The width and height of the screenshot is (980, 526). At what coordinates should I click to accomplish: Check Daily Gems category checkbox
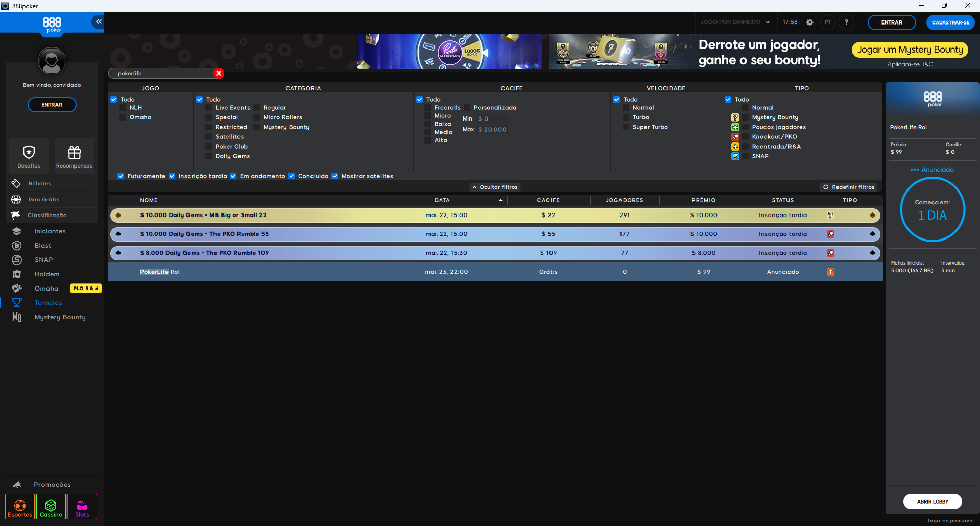coord(209,156)
